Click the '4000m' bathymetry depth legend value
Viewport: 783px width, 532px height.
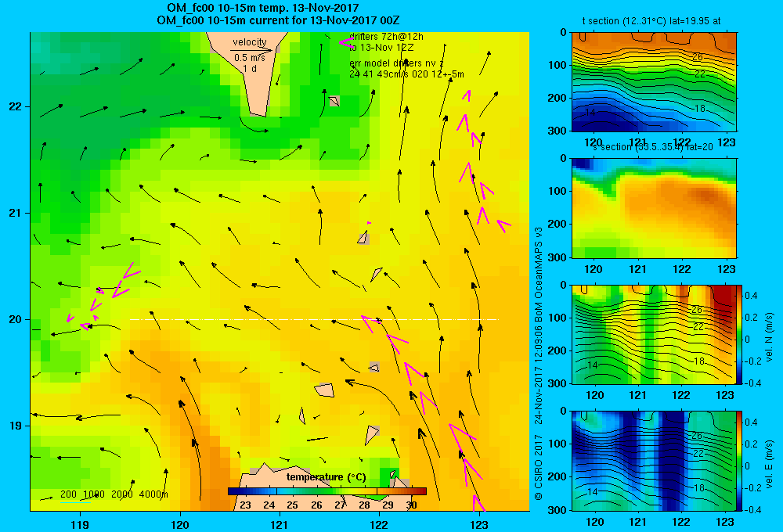[153, 494]
